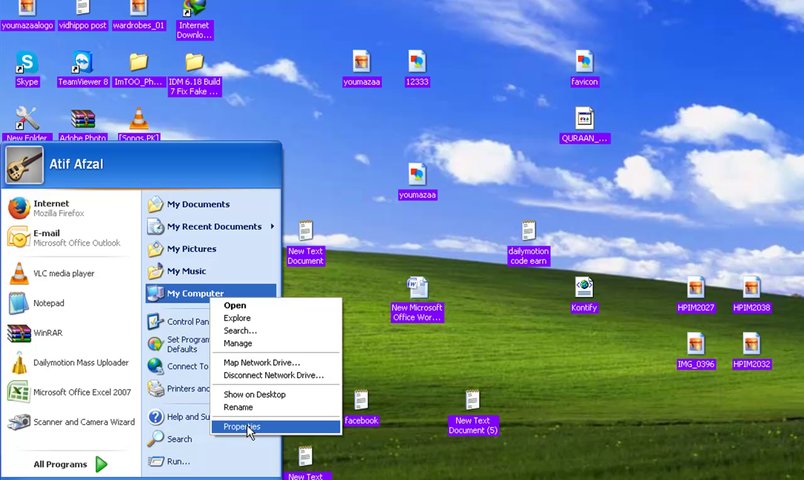Select youmazaa icon beside 12333 file
Viewport: 804px width, 480px height.
361,63
